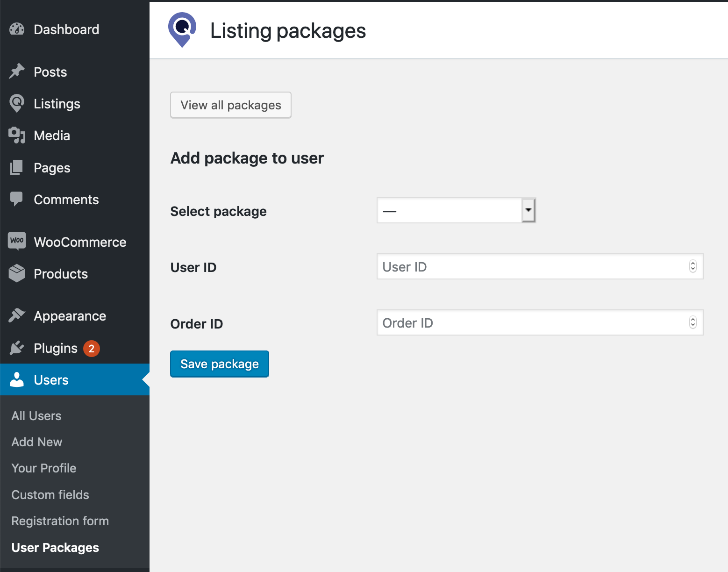Click the Listings map pin icon
The width and height of the screenshot is (728, 572).
click(17, 103)
